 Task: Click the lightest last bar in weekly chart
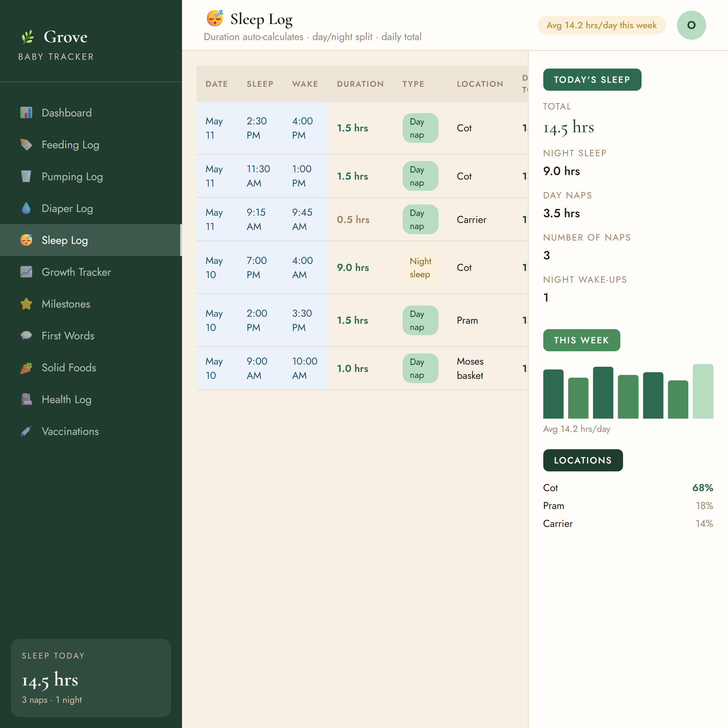[703, 391]
